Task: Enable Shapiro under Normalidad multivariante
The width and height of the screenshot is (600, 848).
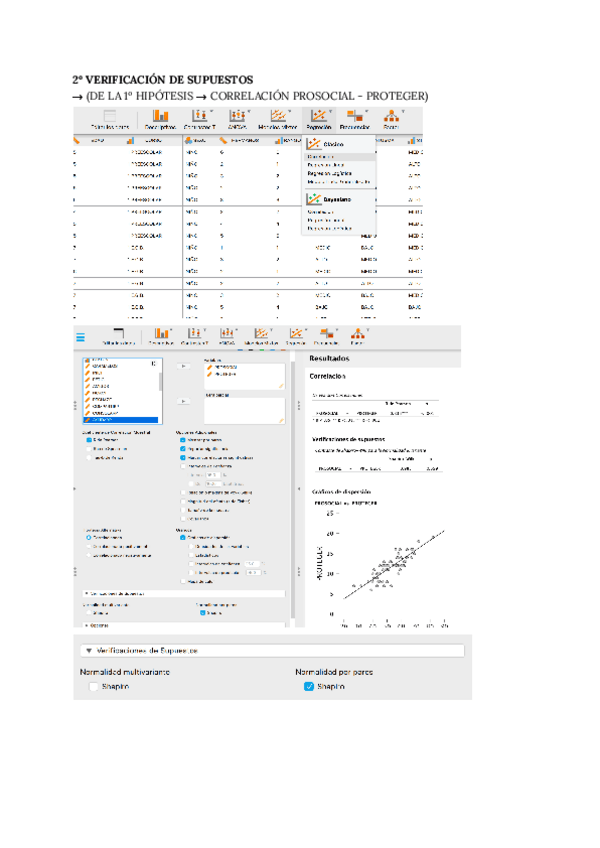Action: tap(95, 687)
